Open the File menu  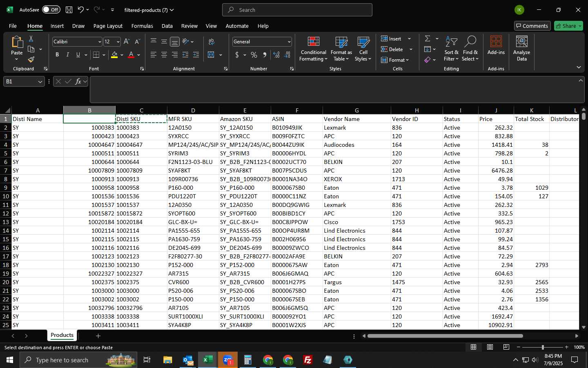point(13,26)
